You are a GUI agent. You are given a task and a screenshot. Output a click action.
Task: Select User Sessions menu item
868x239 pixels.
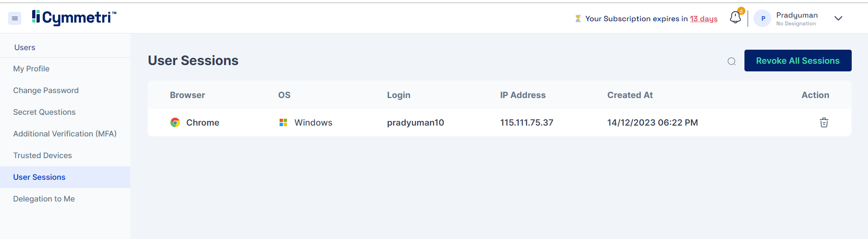pos(39,177)
